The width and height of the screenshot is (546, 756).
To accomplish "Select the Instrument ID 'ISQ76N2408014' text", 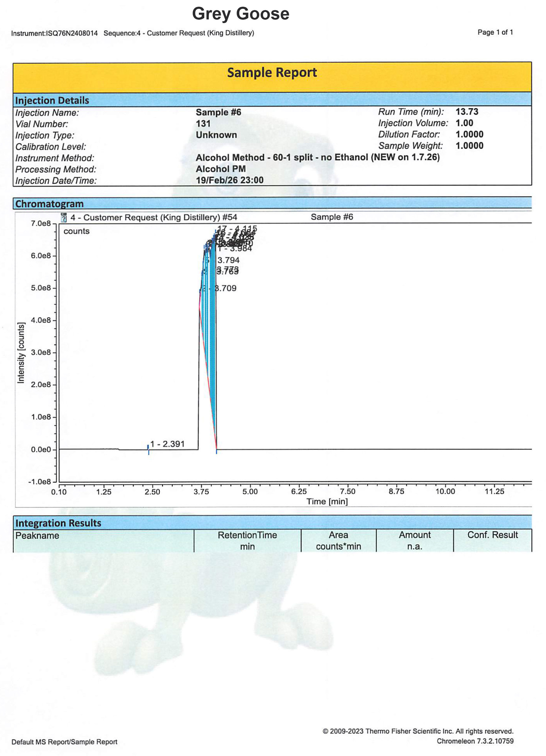I will pyautogui.click(x=72, y=33).
